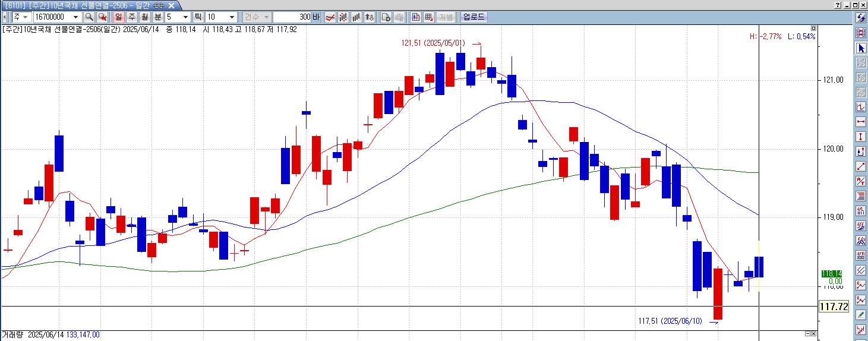Select the horizontal line drawing tool

pyautogui.click(x=860, y=122)
